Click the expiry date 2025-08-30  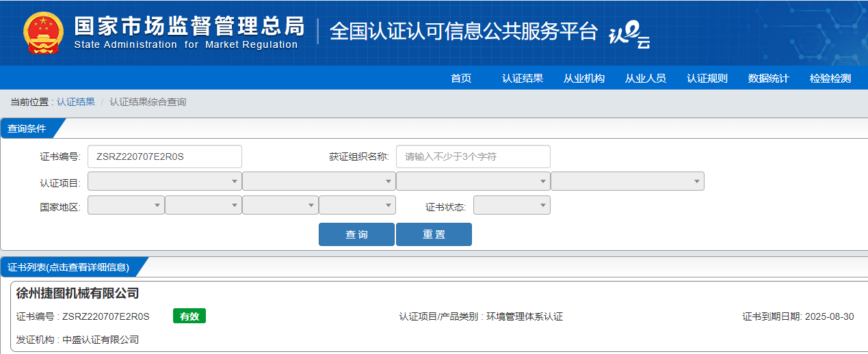tap(829, 316)
